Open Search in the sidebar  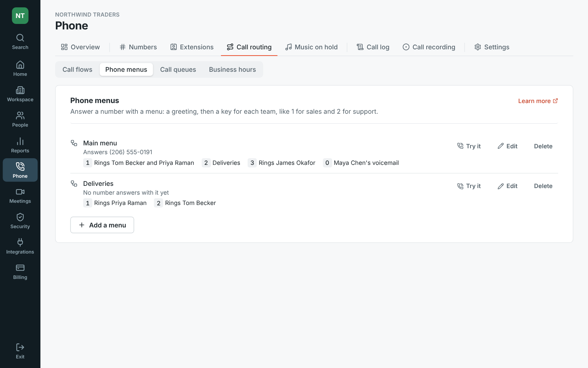click(x=20, y=42)
